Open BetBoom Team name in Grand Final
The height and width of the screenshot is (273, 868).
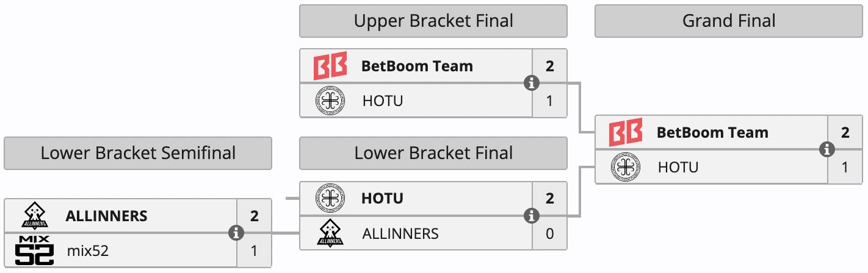click(712, 133)
